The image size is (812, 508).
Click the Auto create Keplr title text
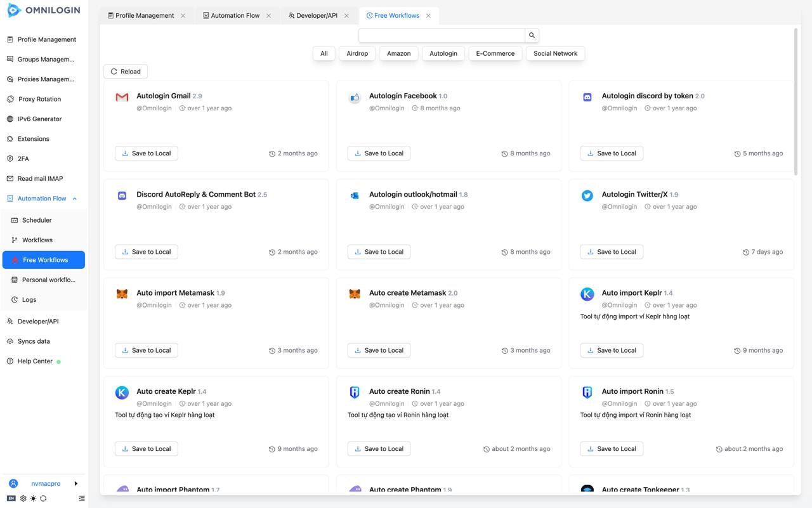pyautogui.click(x=166, y=391)
